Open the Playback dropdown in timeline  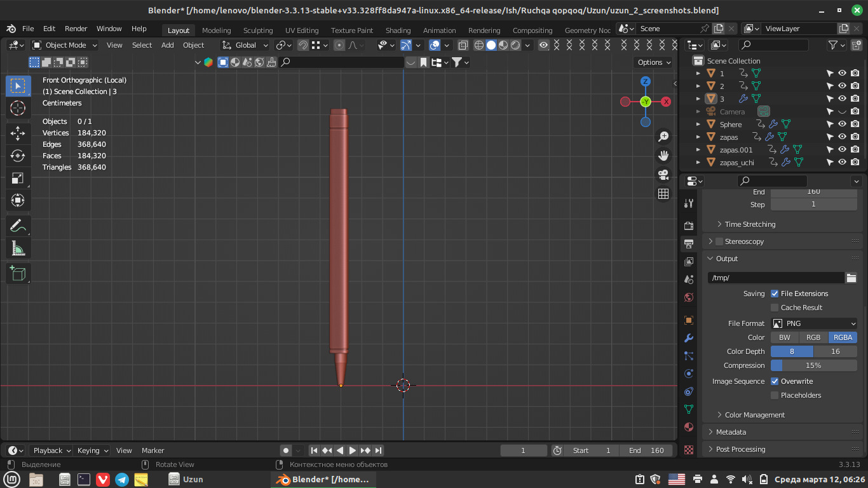click(53, 451)
